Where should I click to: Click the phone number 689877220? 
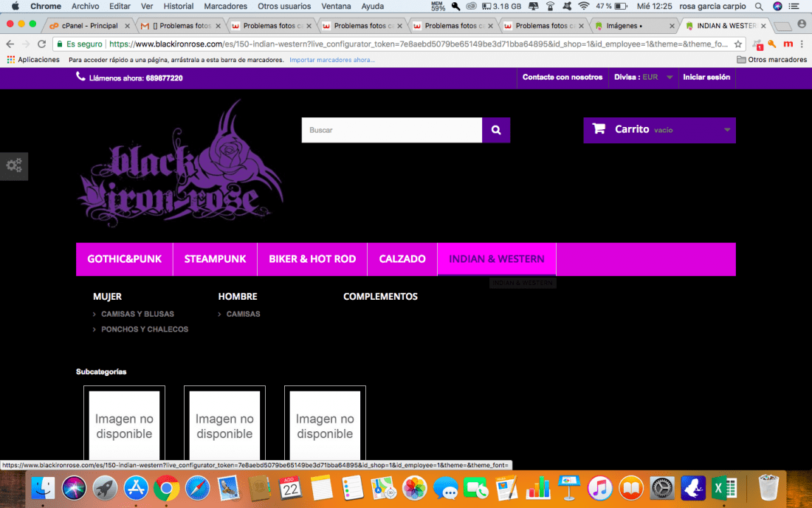pyautogui.click(x=164, y=78)
